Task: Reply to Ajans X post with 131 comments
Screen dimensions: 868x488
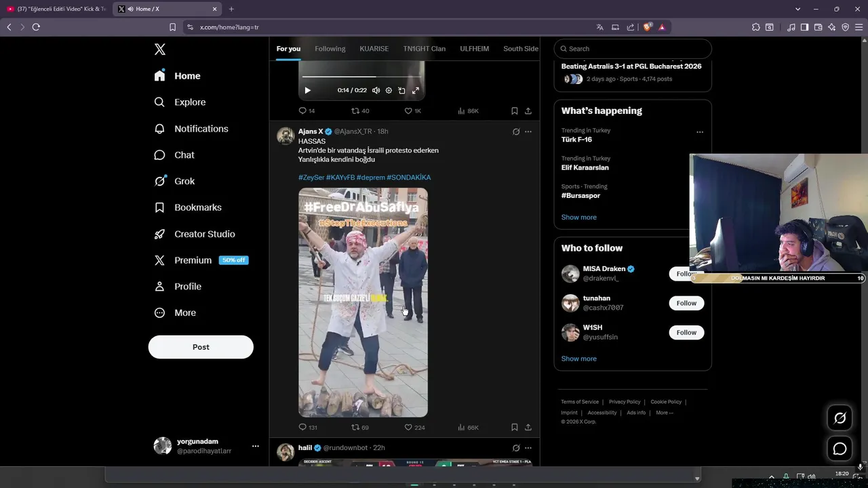Action: click(308, 428)
